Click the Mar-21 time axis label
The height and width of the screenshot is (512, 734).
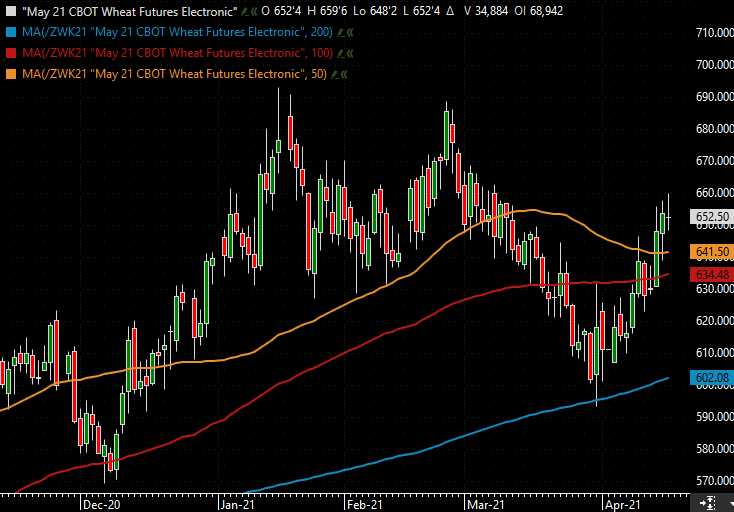click(486, 505)
